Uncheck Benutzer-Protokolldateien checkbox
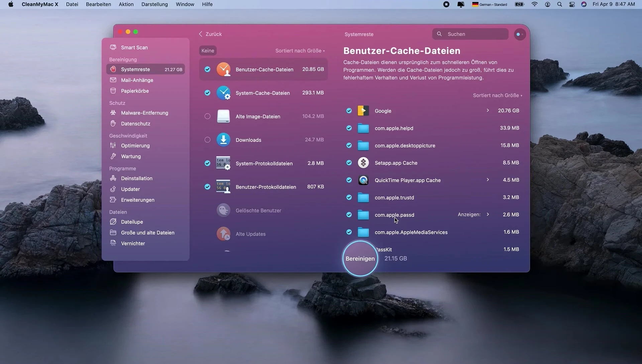Image resolution: width=642 pixels, height=364 pixels. tap(208, 187)
